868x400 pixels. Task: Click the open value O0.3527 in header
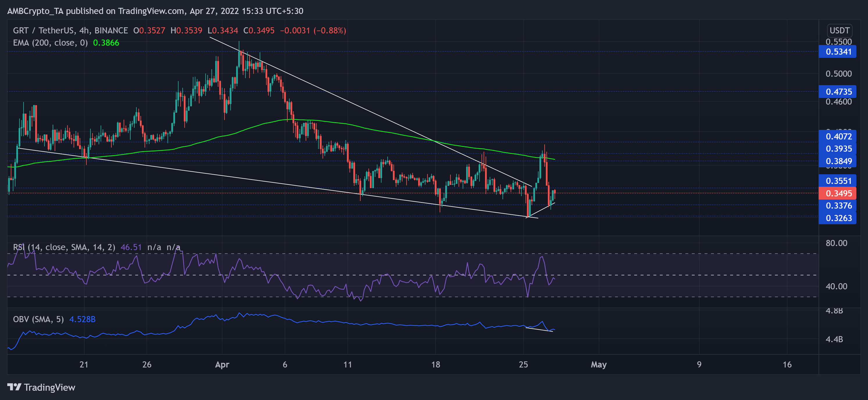pos(149,31)
